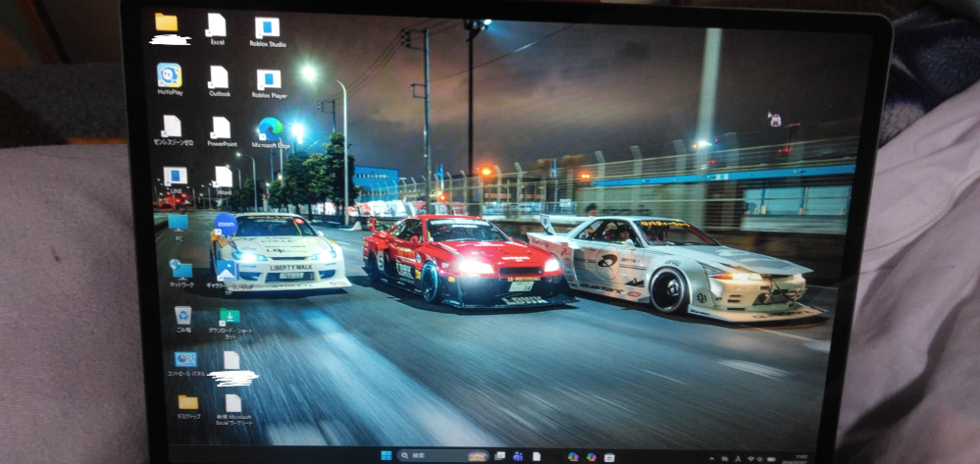Image resolution: width=980 pixels, height=464 pixels.
Task: Click the OneDrive cloud tray icon
Action: [x=725, y=458]
